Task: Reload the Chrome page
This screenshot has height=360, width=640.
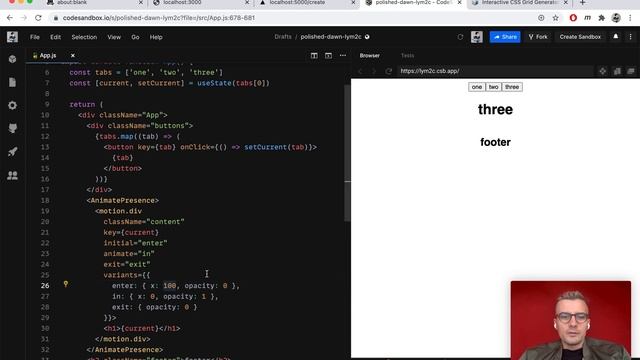Action: [38, 18]
